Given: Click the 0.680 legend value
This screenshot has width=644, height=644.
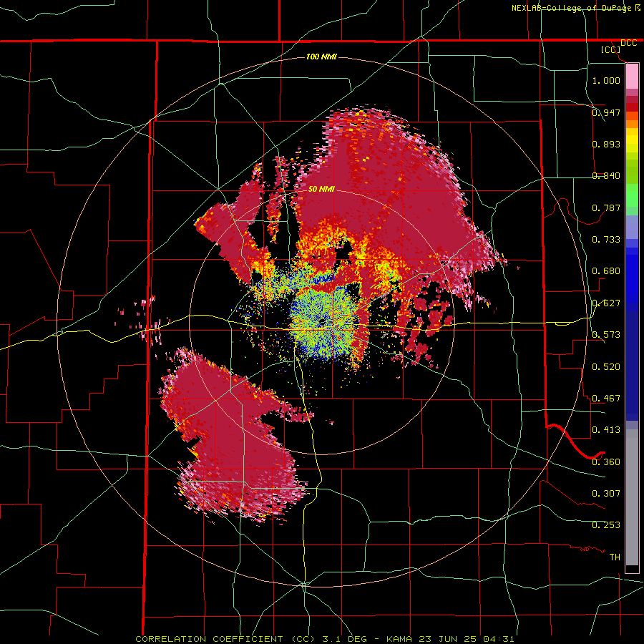Looking at the screenshot, I should coord(606,271).
